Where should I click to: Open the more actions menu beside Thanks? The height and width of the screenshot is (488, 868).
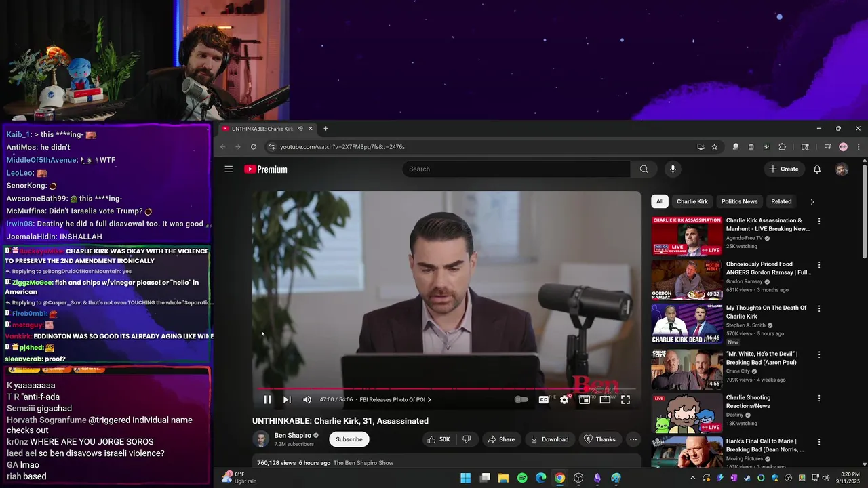coord(633,439)
